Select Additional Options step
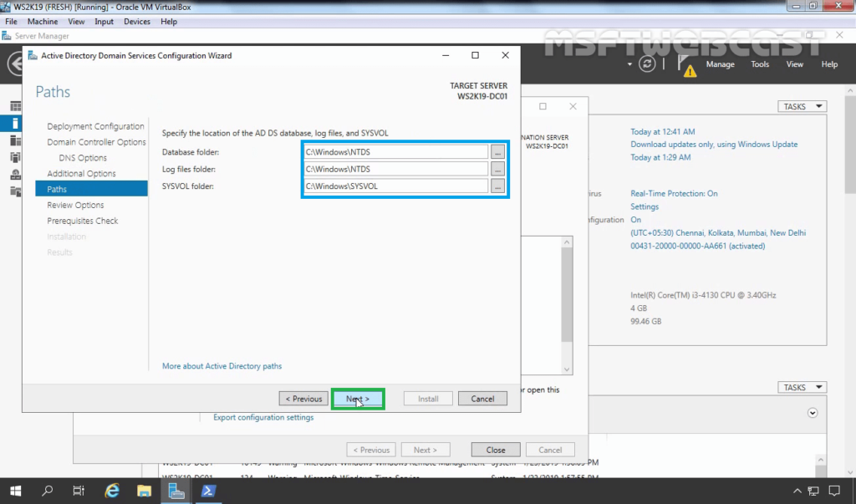The image size is (856, 504). pos(81,174)
